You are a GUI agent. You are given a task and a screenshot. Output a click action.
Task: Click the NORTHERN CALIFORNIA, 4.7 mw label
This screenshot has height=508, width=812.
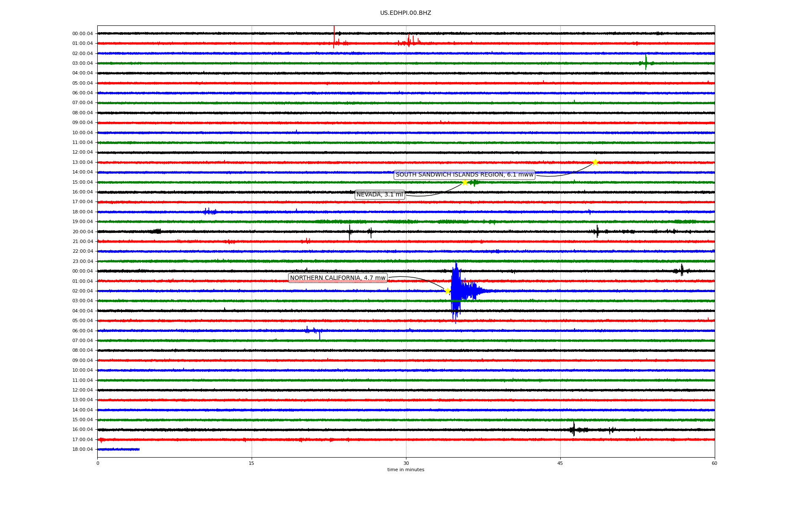337,278
